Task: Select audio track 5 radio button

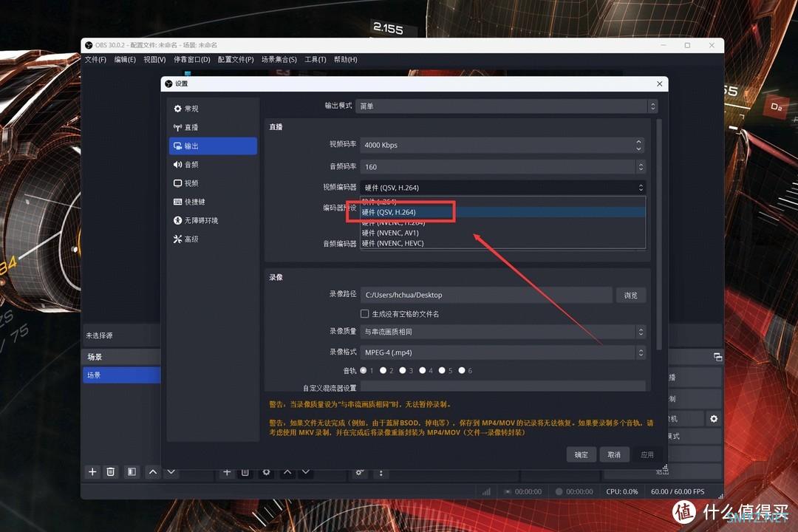Action: pyautogui.click(x=442, y=371)
